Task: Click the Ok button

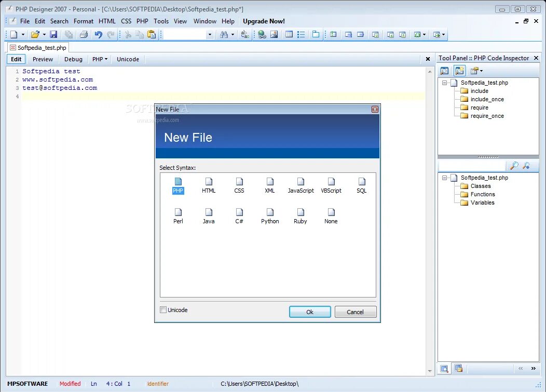Action: pos(310,312)
